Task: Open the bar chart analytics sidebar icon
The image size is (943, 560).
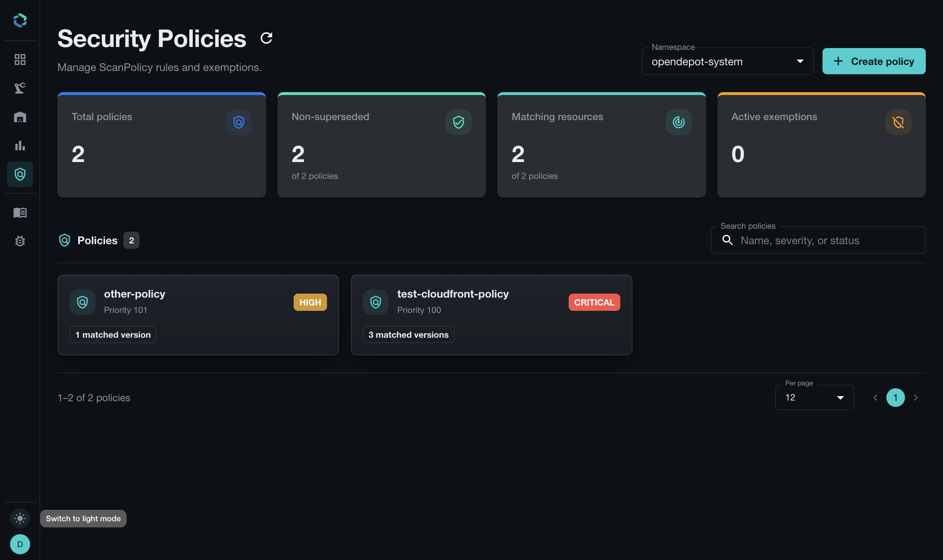Action: tap(20, 146)
